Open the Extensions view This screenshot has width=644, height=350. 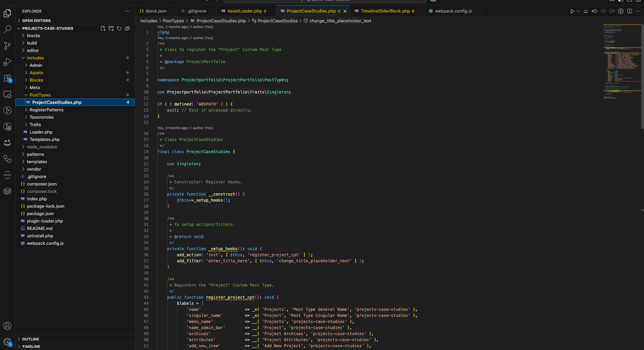tap(7, 78)
